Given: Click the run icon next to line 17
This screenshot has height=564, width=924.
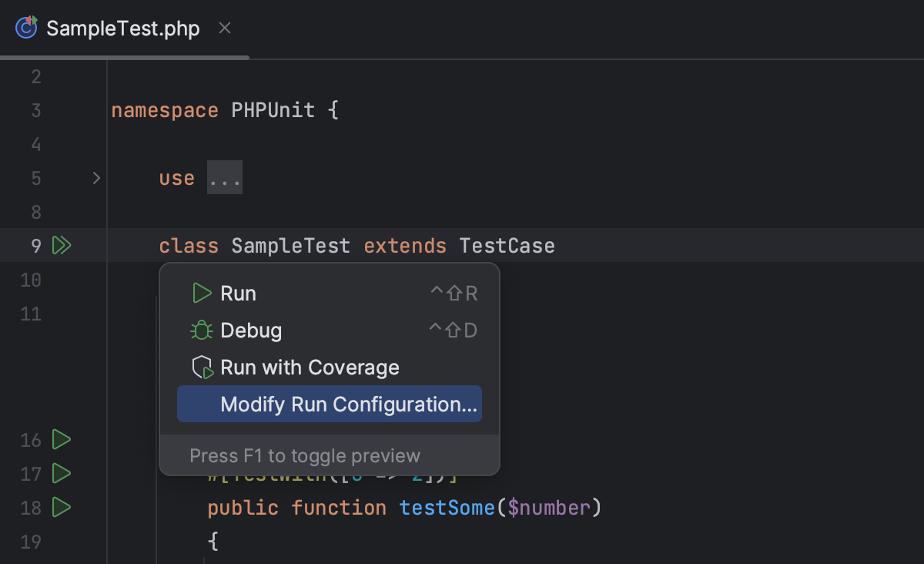Looking at the screenshot, I should 62,474.
